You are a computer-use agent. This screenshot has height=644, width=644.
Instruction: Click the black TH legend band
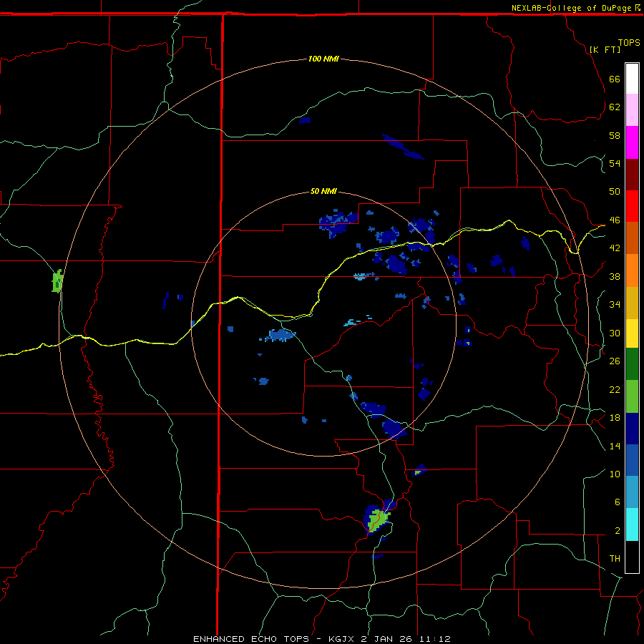click(x=632, y=557)
